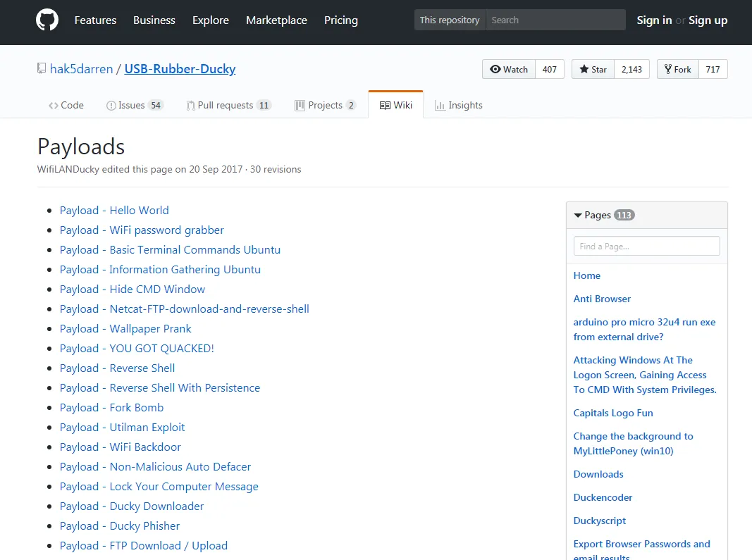The image size is (752, 560).
Task: Click the Projects tab board icon
Action: coord(300,106)
